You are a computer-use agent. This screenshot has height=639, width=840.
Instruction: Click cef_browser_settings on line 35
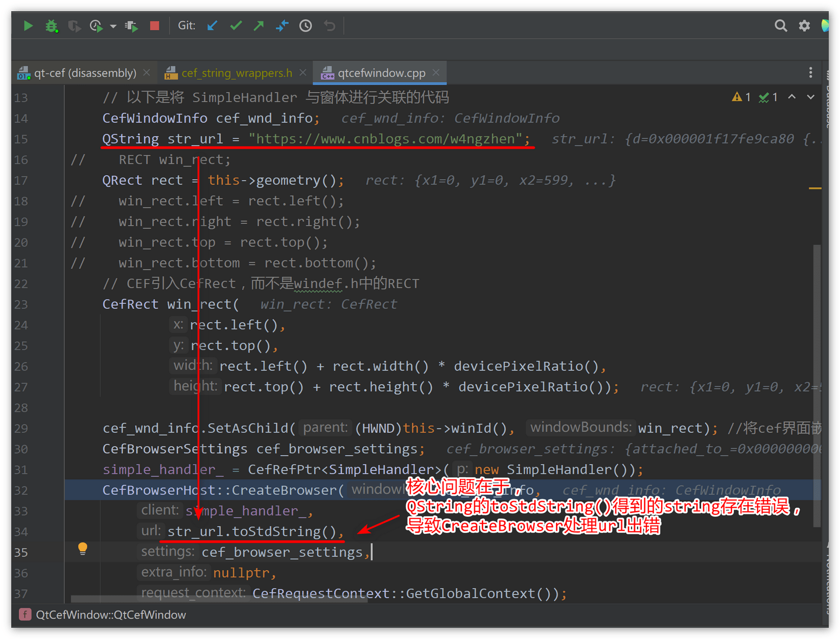[x=282, y=552]
